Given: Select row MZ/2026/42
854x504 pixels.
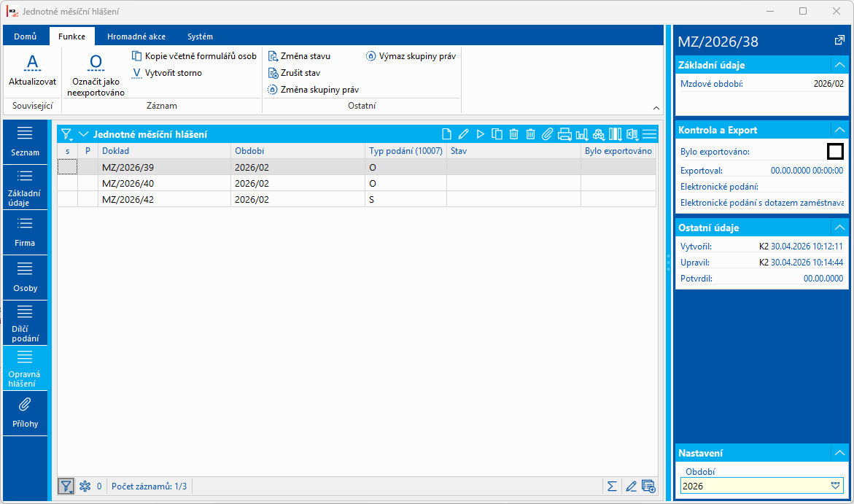Looking at the screenshot, I should [357, 199].
